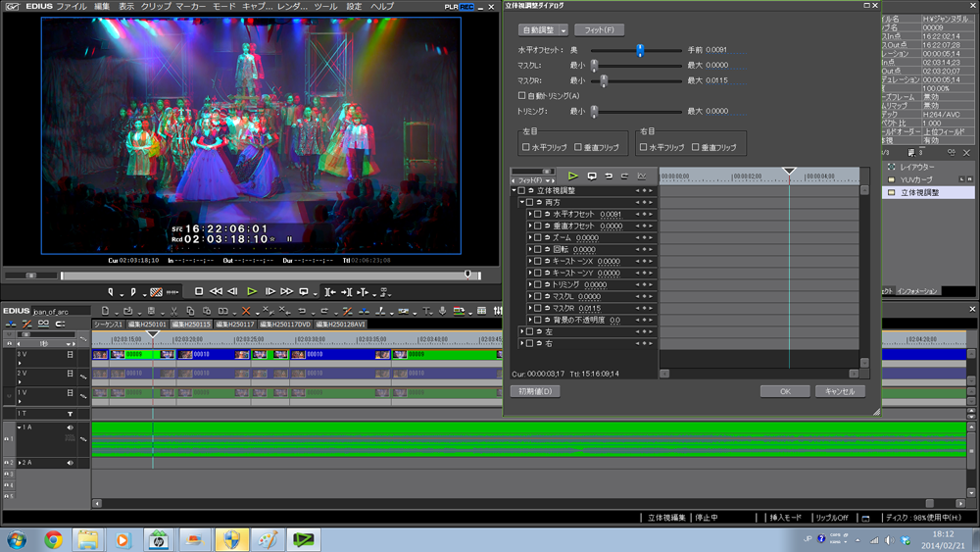Viewport: 980px width, 552px height.
Task: Expand the キーストーンX parameter row
Action: [530, 262]
